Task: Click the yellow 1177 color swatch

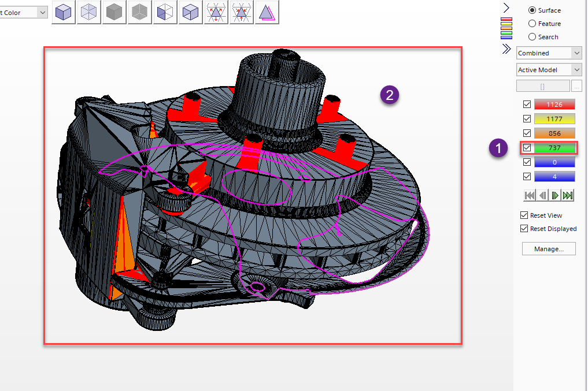Action: [554, 119]
